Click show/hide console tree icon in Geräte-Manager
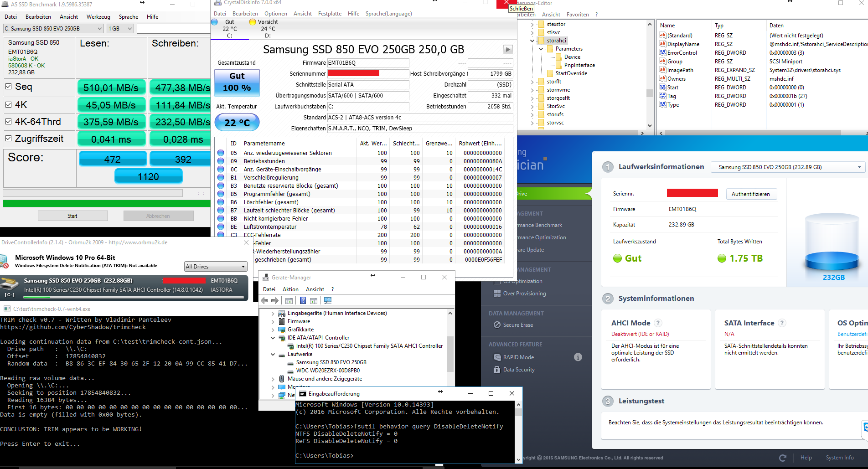 [x=289, y=301]
